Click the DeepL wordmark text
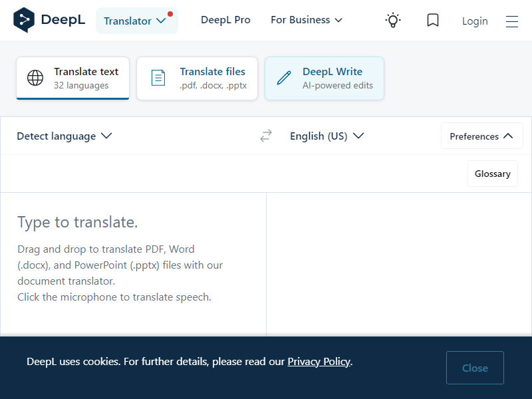The width and height of the screenshot is (532, 399). click(63, 20)
